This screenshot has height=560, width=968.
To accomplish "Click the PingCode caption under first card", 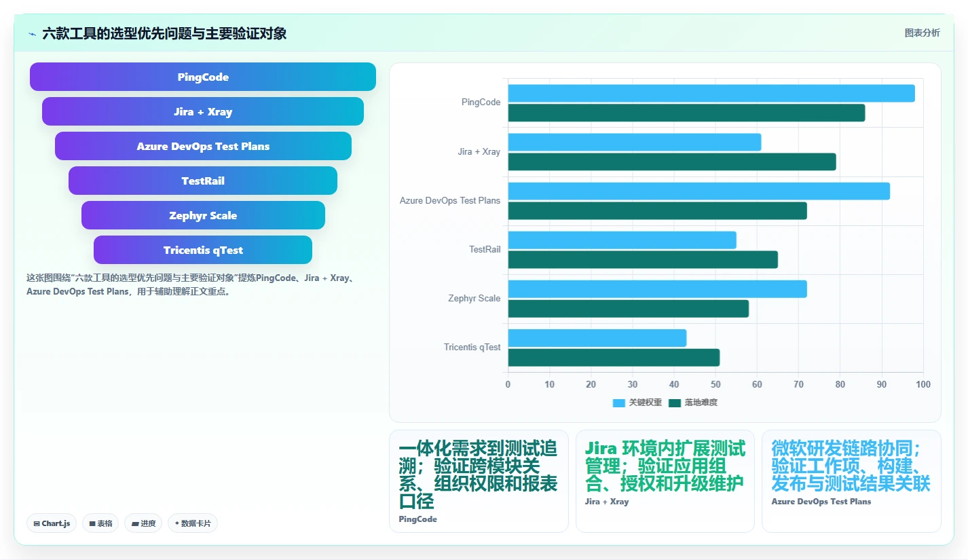I will [x=418, y=519].
